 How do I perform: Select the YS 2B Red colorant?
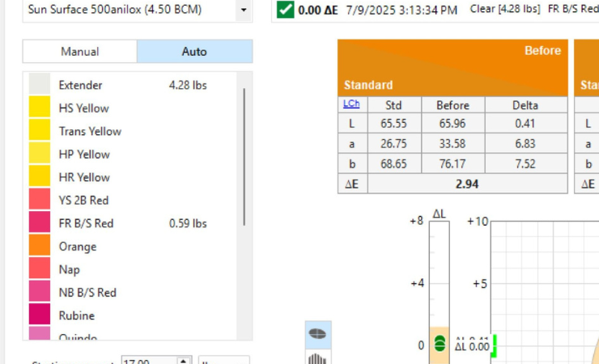click(x=83, y=201)
